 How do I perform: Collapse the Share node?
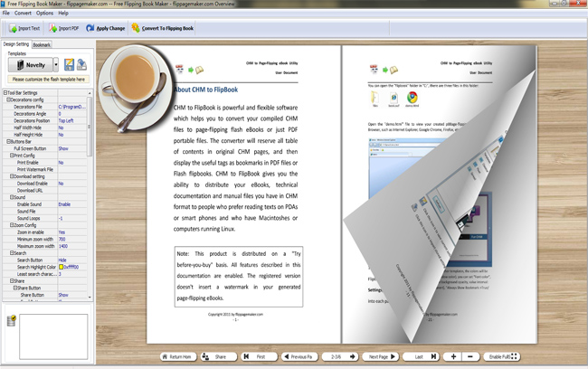12,281
